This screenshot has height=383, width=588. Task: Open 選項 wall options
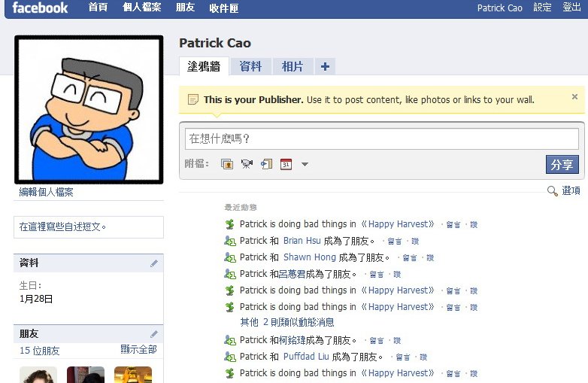tap(571, 190)
